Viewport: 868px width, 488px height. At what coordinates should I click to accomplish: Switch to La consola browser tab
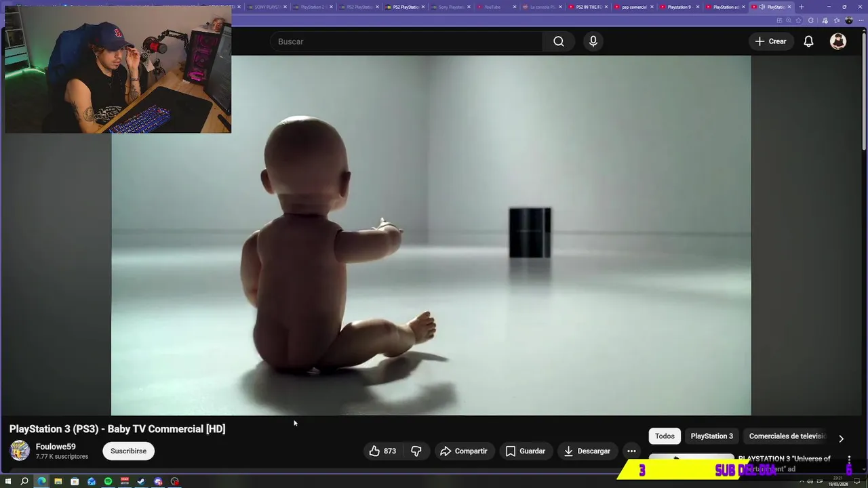pyautogui.click(x=542, y=7)
